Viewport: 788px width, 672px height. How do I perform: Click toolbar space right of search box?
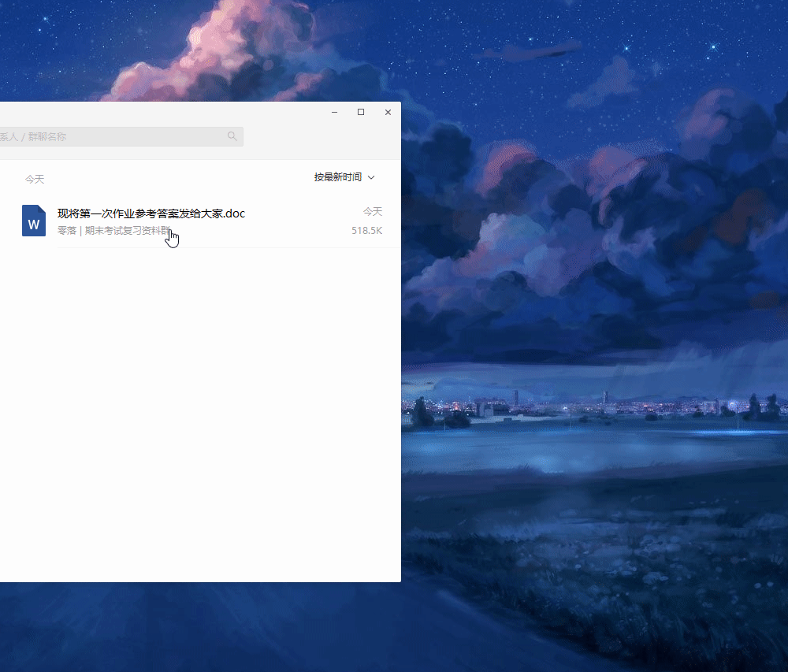click(315, 137)
